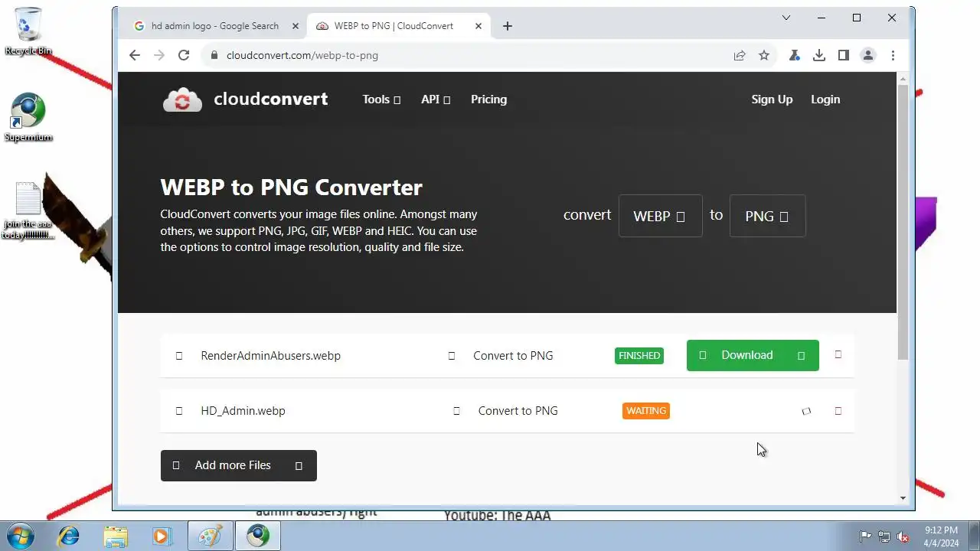Click the browser forward arrow
The image size is (980, 551).
[x=159, y=55]
